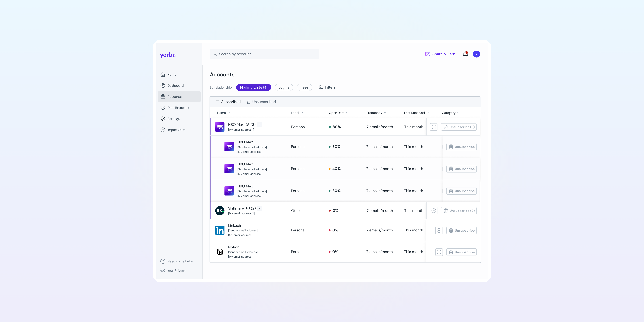Switch to Subscribed tab
This screenshot has height=322, width=644.
pos(228,102)
